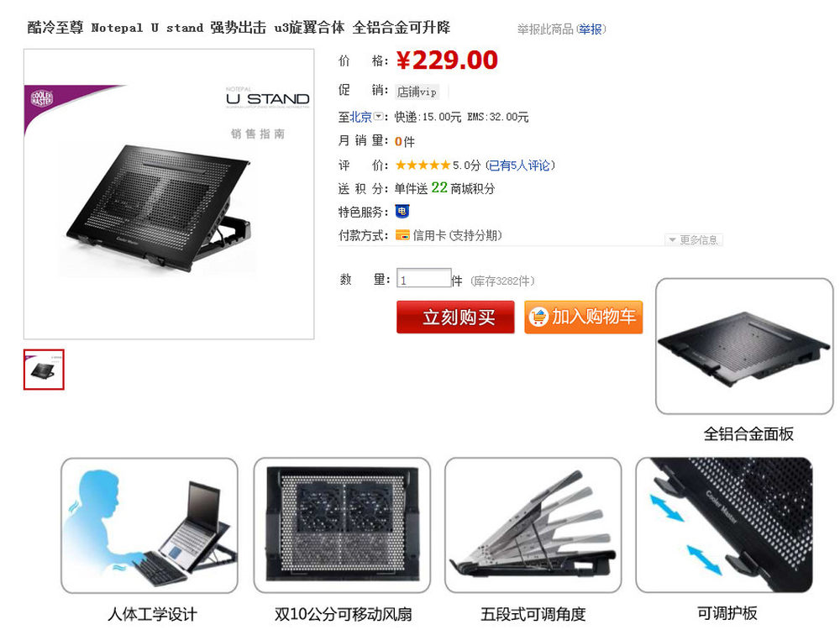Image resolution: width=840 pixels, height=630 pixels.
Task: Click the main U Stand product image
Action: 169,194
